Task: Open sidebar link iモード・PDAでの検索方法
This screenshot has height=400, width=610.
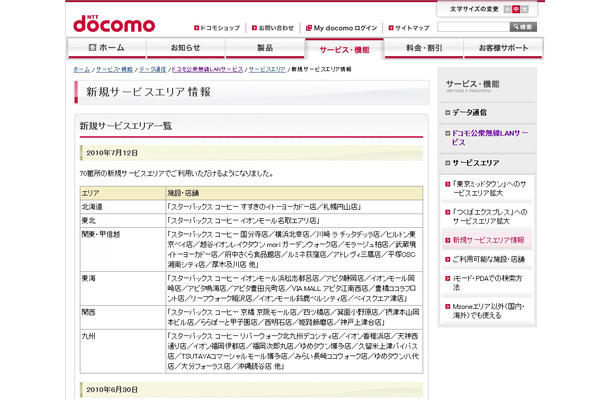Action: coord(487,282)
